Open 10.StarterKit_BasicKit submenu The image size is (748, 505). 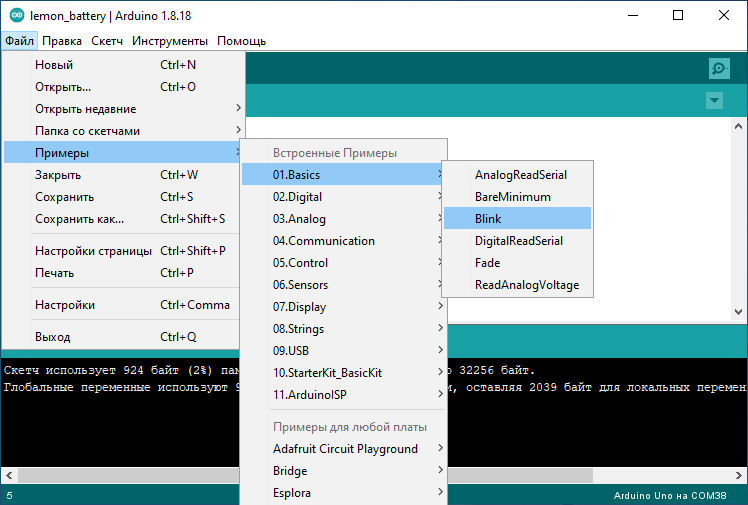point(343,372)
